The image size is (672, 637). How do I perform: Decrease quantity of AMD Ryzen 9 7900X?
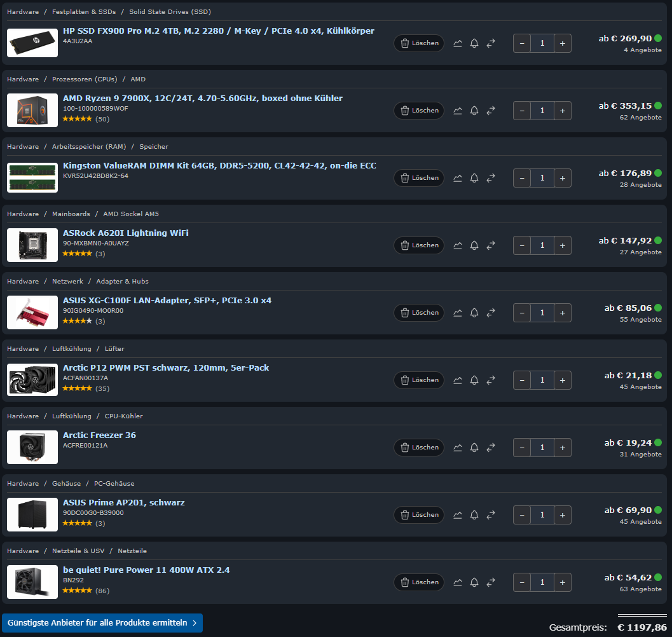coord(522,111)
